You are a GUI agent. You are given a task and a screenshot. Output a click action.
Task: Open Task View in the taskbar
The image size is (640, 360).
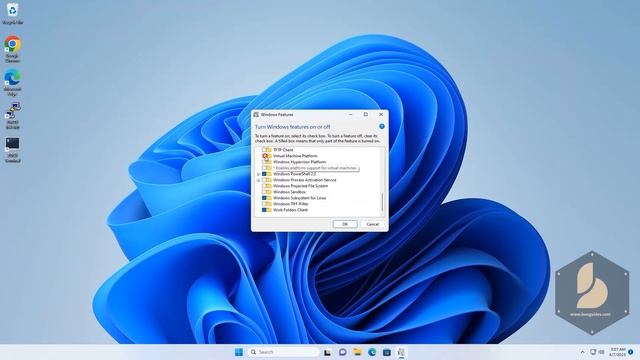(x=327, y=352)
